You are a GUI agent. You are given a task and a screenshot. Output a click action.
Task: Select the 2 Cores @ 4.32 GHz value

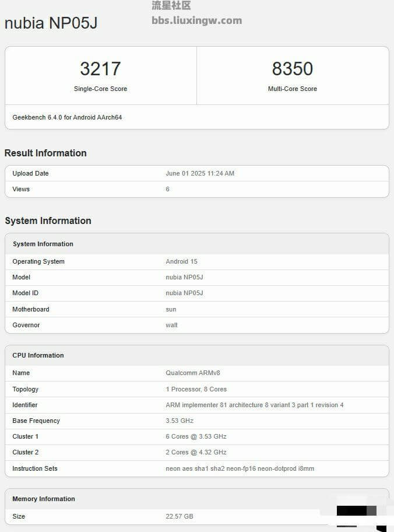[196, 452]
